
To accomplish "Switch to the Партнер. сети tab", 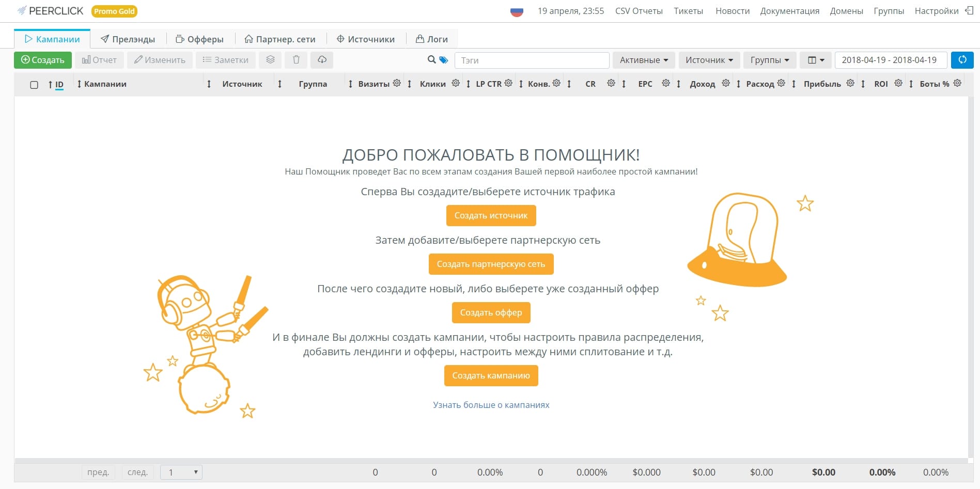I will click(280, 39).
